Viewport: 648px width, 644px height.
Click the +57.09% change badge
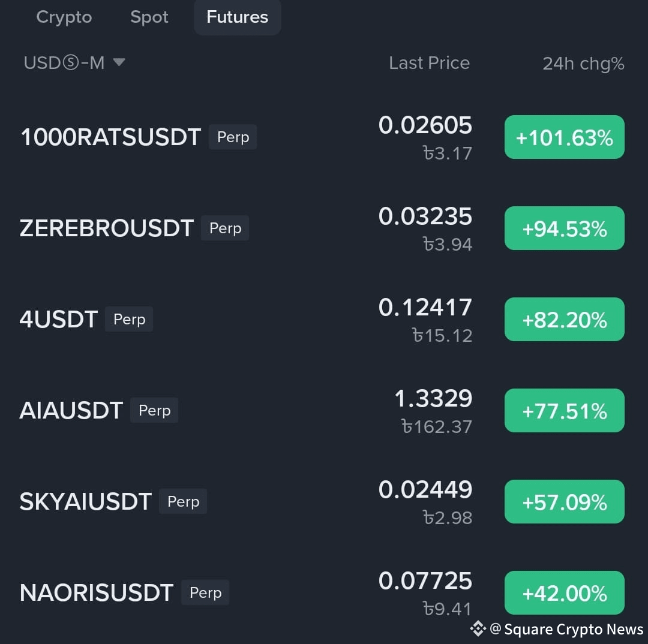click(564, 502)
